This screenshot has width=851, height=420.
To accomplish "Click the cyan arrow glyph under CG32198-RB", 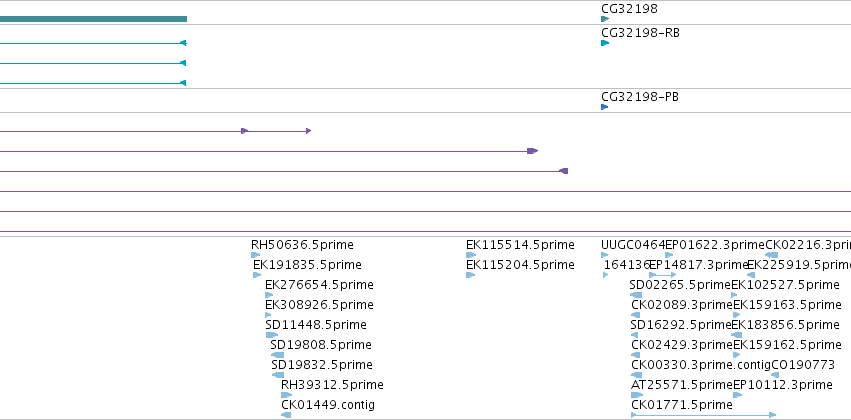I will [x=605, y=43].
